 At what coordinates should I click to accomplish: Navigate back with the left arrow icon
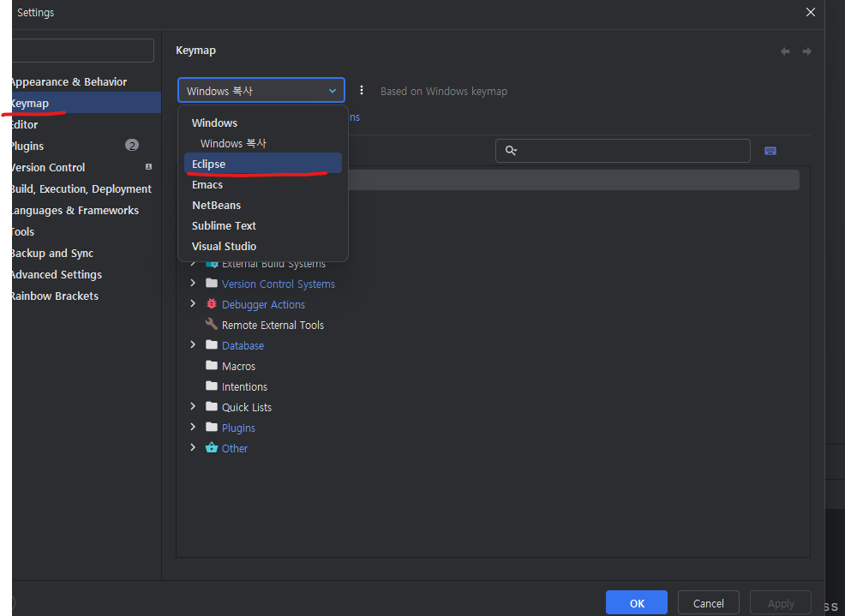coord(785,51)
